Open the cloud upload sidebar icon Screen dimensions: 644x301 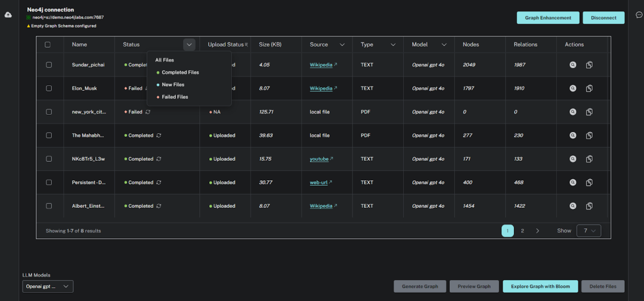(x=8, y=14)
